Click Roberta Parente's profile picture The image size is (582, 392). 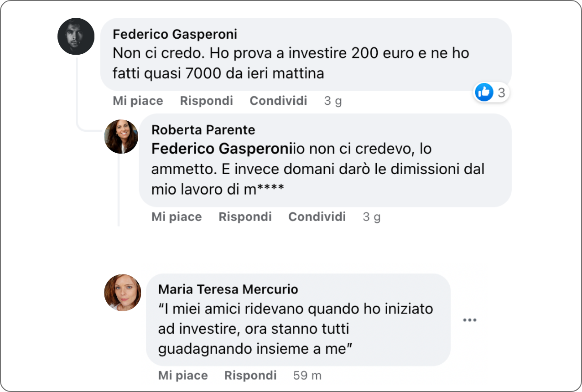[x=121, y=136]
